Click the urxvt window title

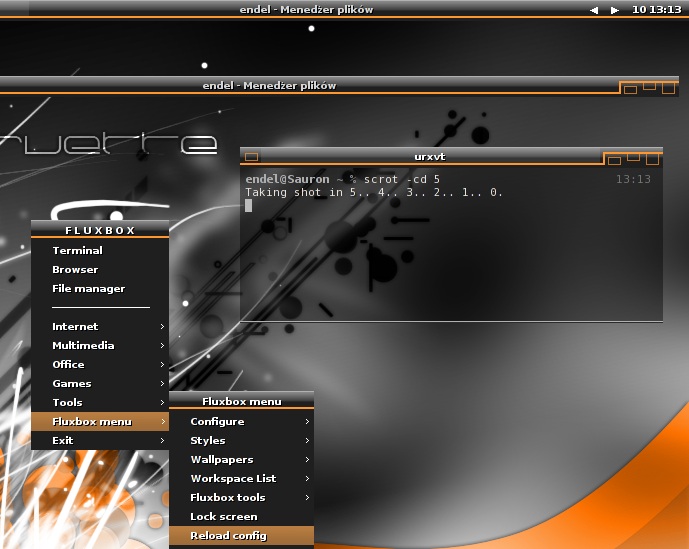pos(430,156)
